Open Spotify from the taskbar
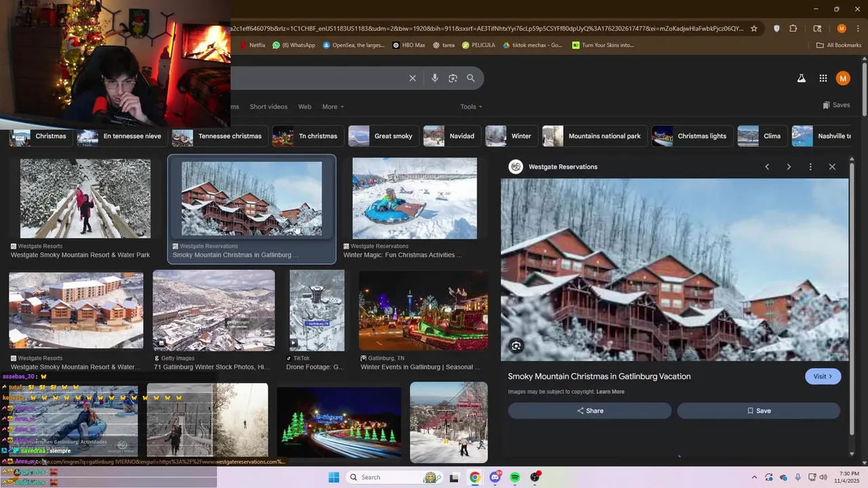Viewport: 868px width, 488px height. 515,478
